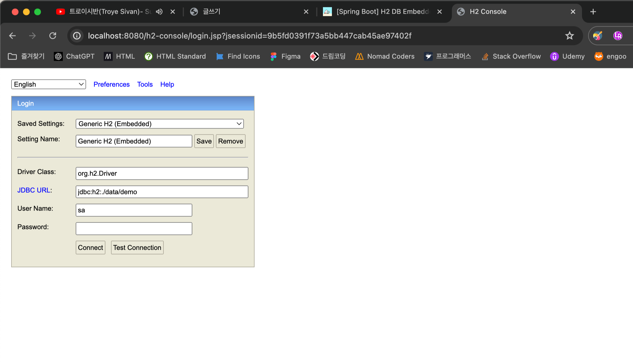Open new tab with plus icon

593,12
